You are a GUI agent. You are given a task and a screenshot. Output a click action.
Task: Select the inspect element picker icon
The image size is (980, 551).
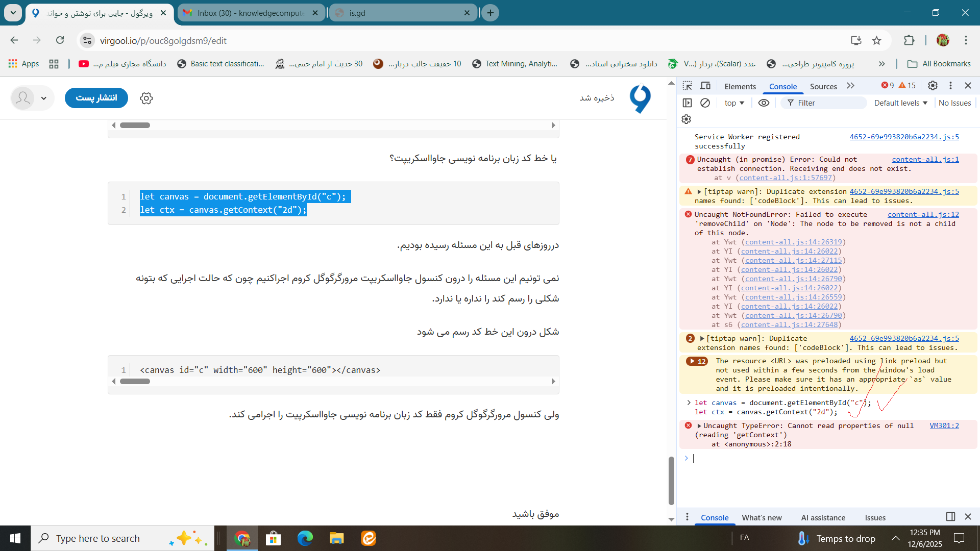(688, 86)
